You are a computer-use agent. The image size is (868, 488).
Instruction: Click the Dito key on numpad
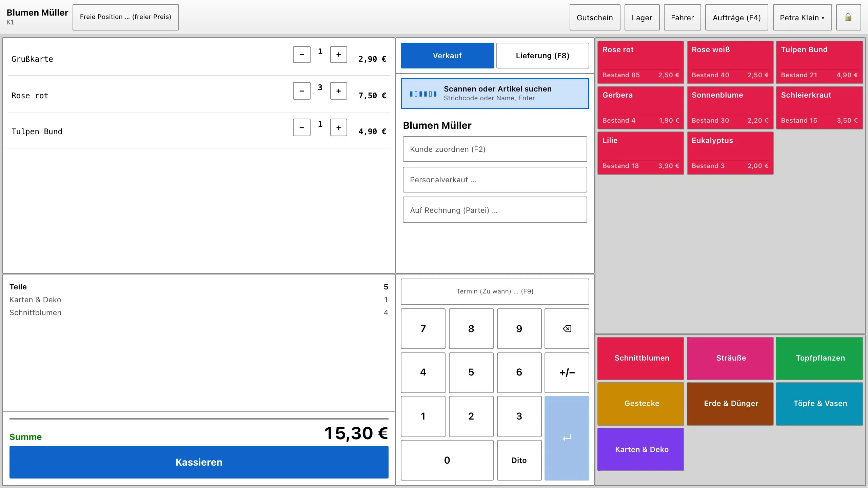point(519,460)
